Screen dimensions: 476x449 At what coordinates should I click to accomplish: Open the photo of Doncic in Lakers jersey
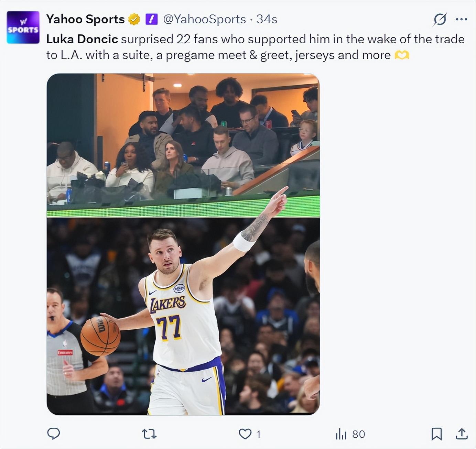point(183,316)
